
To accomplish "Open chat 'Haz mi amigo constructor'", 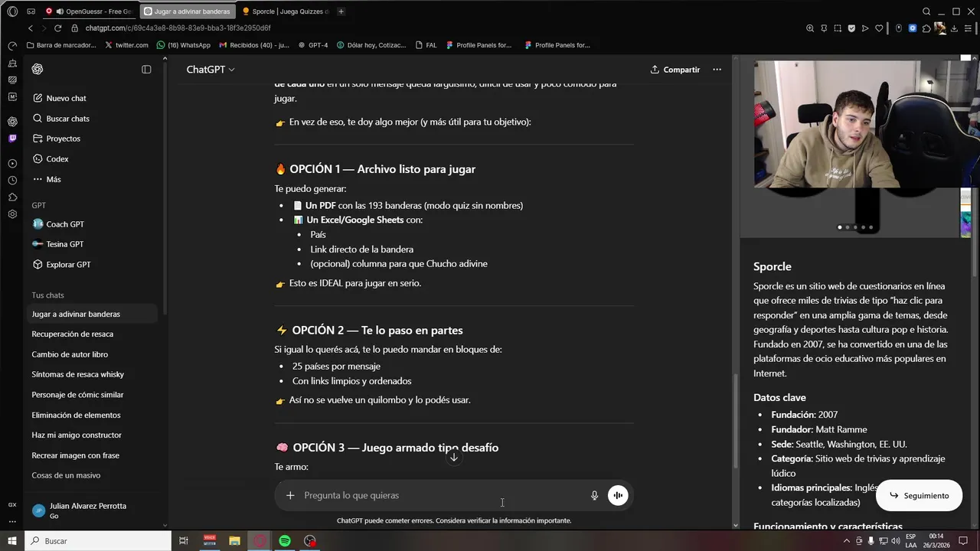I will [90, 435].
